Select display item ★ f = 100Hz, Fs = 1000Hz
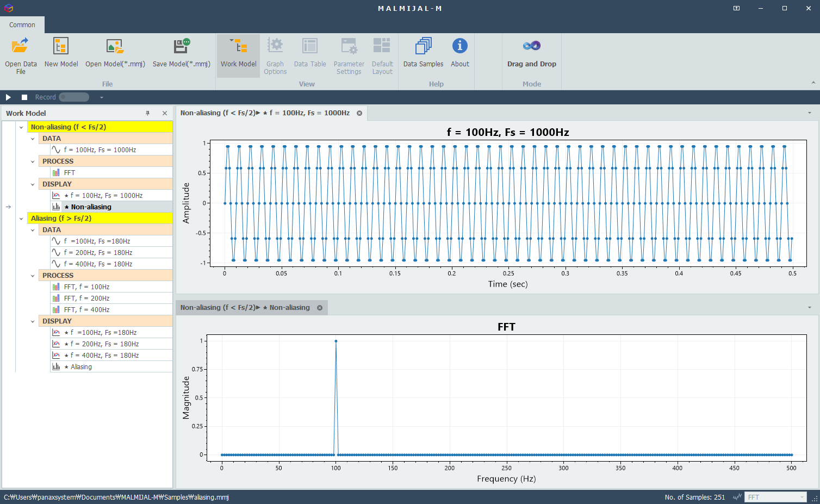The image size is (820, 504). (x=111, y=195)
